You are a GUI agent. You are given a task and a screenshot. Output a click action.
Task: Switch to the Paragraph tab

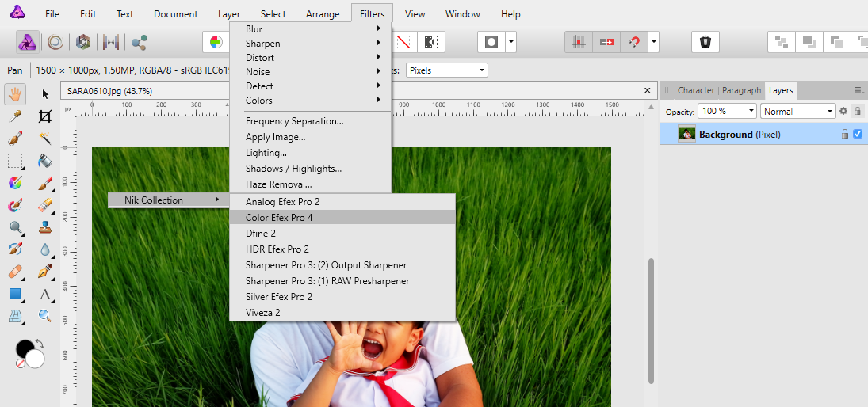click(x=741, y=90)
